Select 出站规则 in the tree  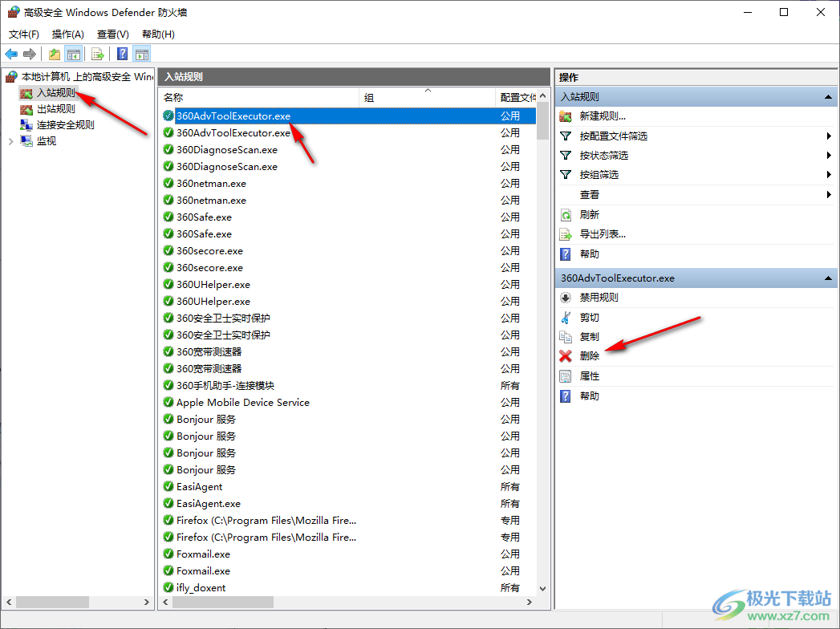pyautogui.click(x=56, y=109)
